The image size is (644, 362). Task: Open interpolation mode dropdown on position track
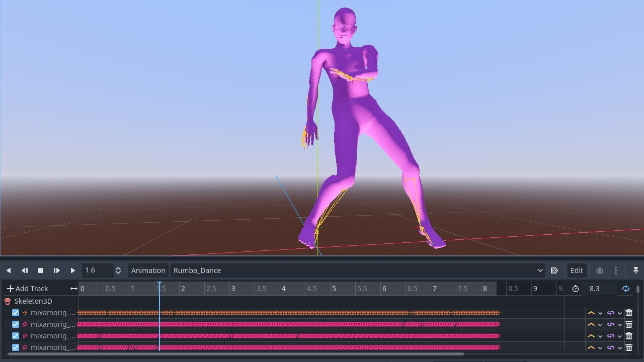tap(600, 313)
